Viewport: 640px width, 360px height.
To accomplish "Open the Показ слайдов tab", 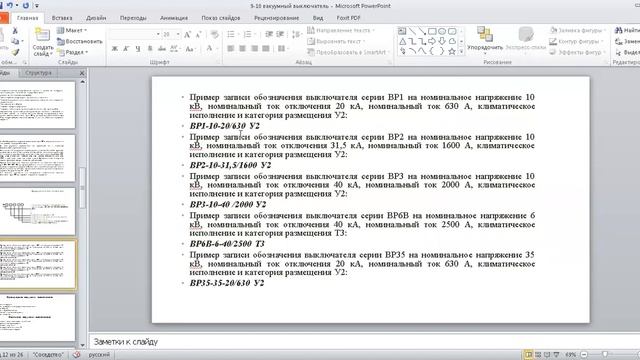I will point(221,18).
